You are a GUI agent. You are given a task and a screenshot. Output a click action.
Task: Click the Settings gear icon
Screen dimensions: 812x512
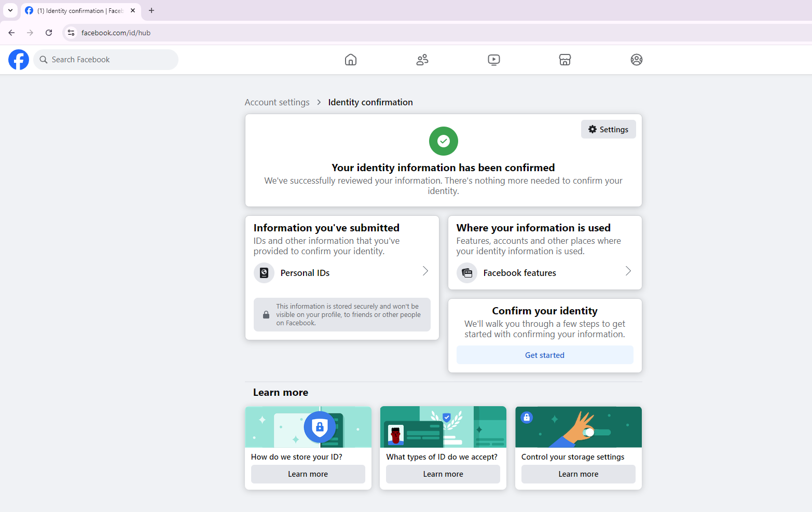pos(593,129)
